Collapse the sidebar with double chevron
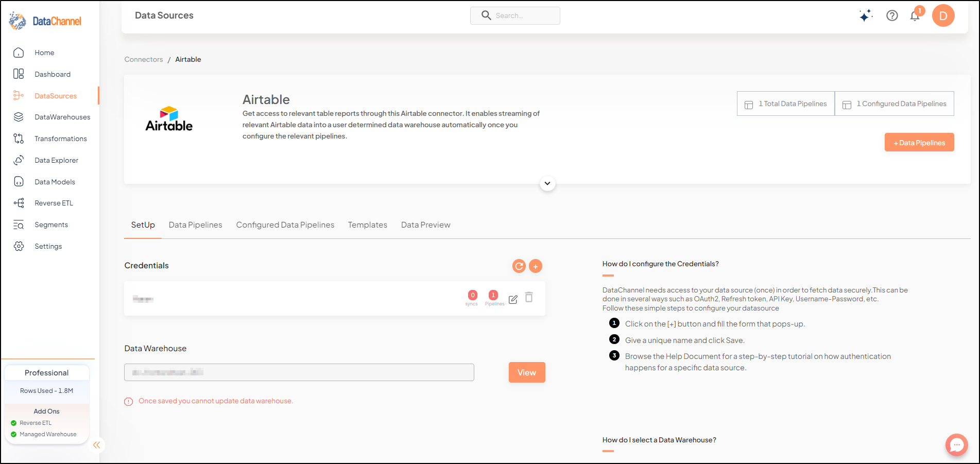This screenshot has width=980, height=464. [96, 445]
